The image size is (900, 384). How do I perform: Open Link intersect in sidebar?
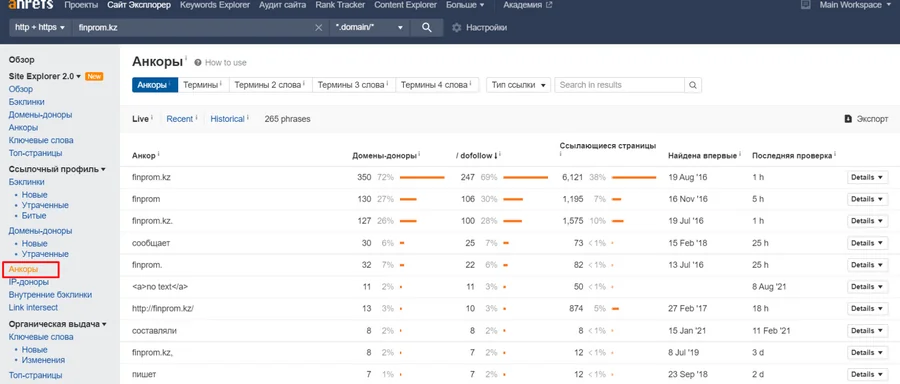(x=33, y=308)
